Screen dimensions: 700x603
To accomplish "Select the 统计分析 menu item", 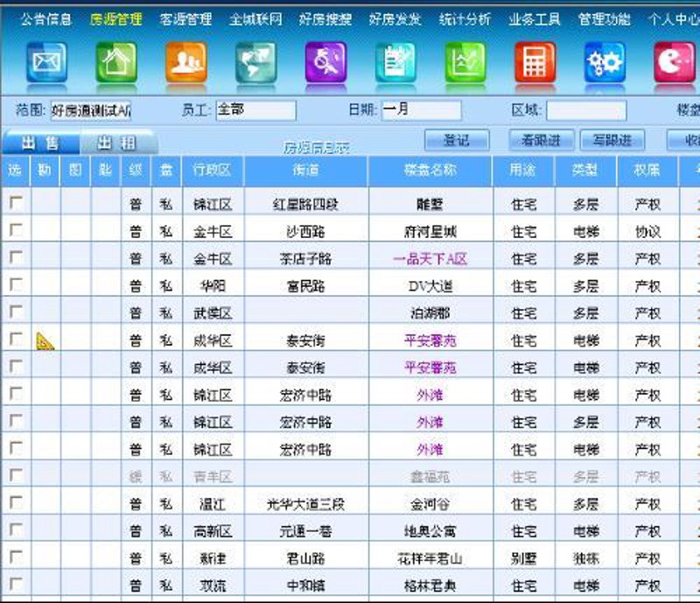I will [x=465, y=19].
